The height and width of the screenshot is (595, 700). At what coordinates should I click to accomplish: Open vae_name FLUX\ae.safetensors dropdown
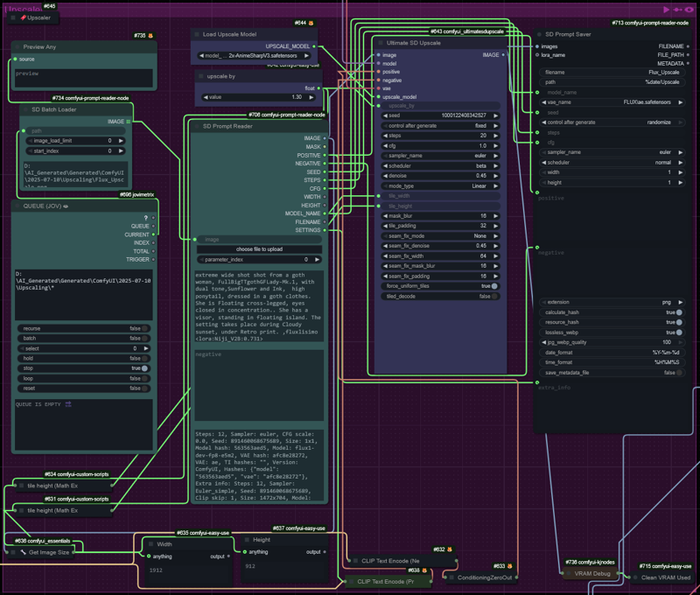click(612, 102)
